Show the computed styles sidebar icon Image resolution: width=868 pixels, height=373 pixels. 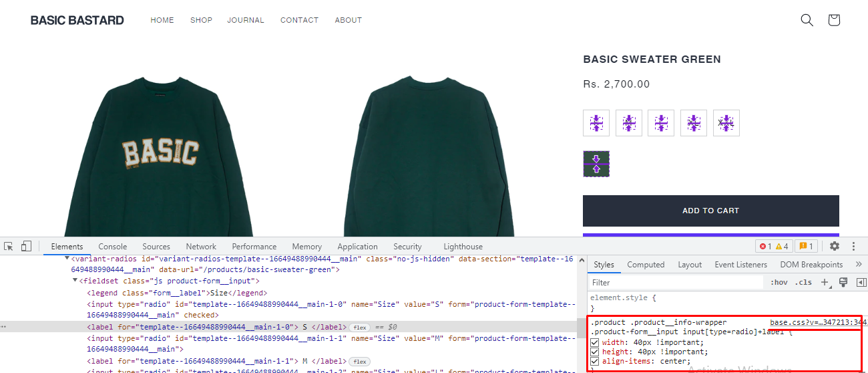pos(861,282)
